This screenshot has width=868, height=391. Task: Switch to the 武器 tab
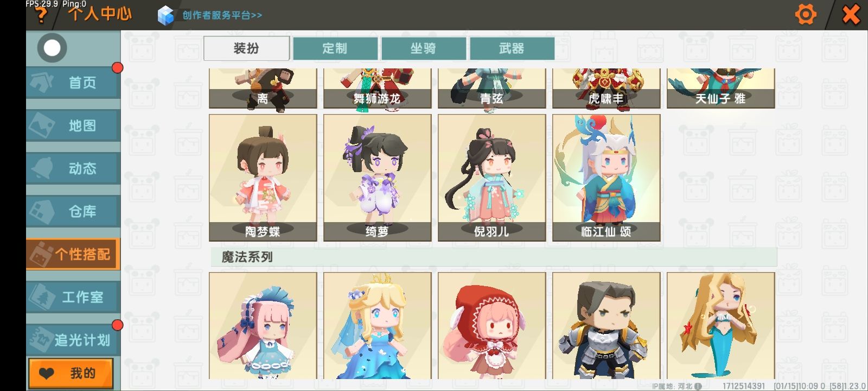(512, 48)
